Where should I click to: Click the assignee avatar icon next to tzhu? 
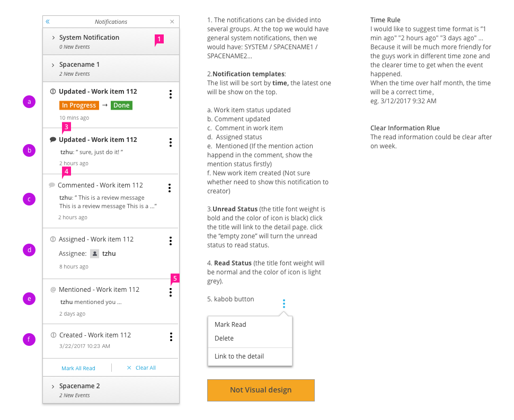94,253
